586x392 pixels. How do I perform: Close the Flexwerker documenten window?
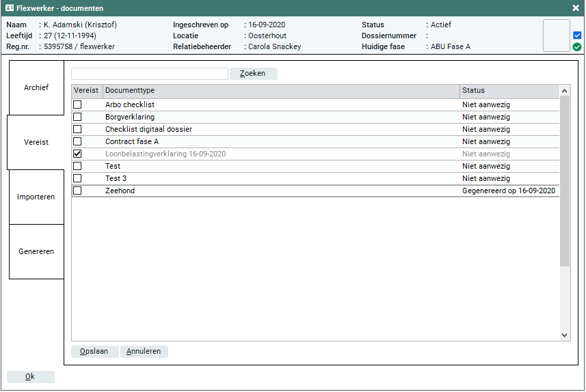tap(576, 8)
